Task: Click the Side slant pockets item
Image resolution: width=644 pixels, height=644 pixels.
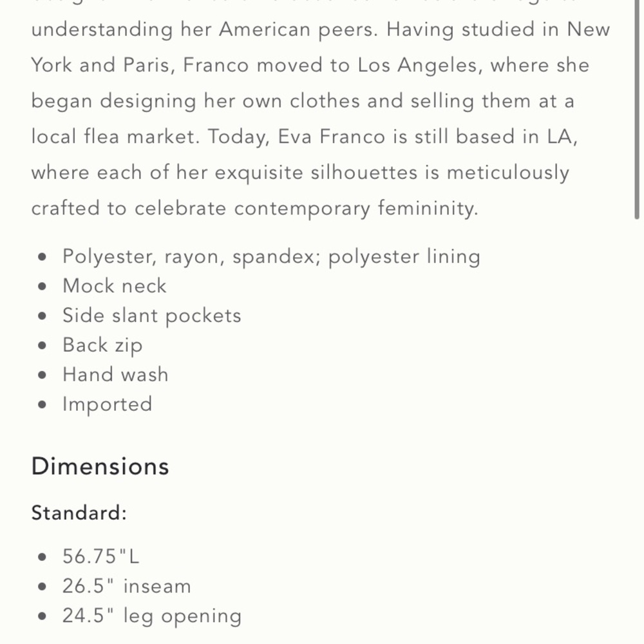Action: [x=151, y=316]
